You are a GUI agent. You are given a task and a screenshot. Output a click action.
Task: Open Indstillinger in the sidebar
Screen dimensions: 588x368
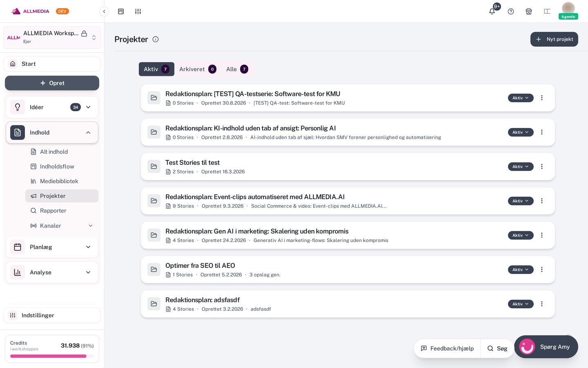[x=52, y=315]
